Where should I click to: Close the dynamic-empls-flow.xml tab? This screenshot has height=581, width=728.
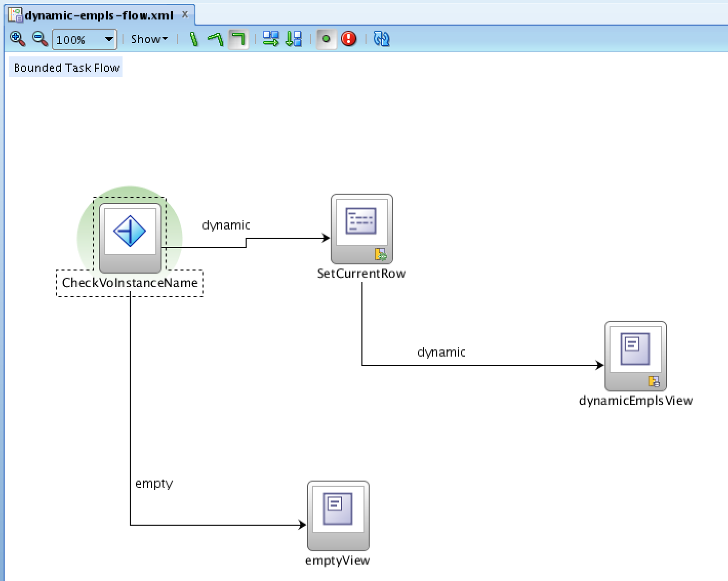pyautogui.click(x=185, y=15)
